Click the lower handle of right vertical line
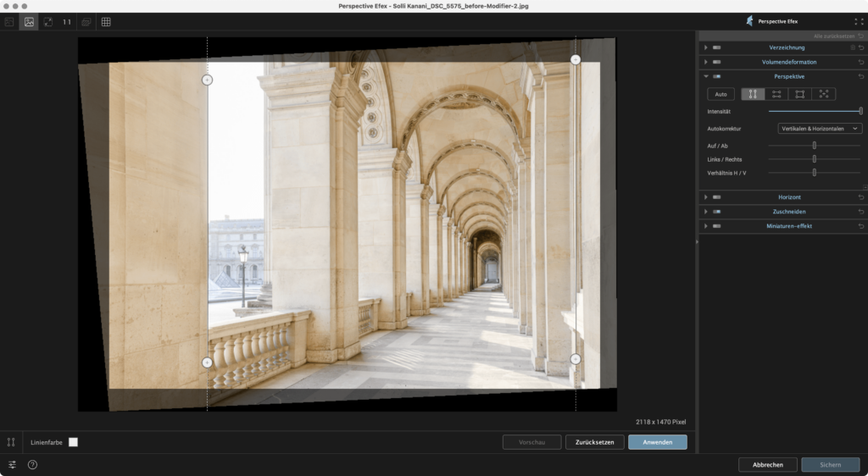Image resolution: width=868 pixels, height=476 pixels. point(576,359)
